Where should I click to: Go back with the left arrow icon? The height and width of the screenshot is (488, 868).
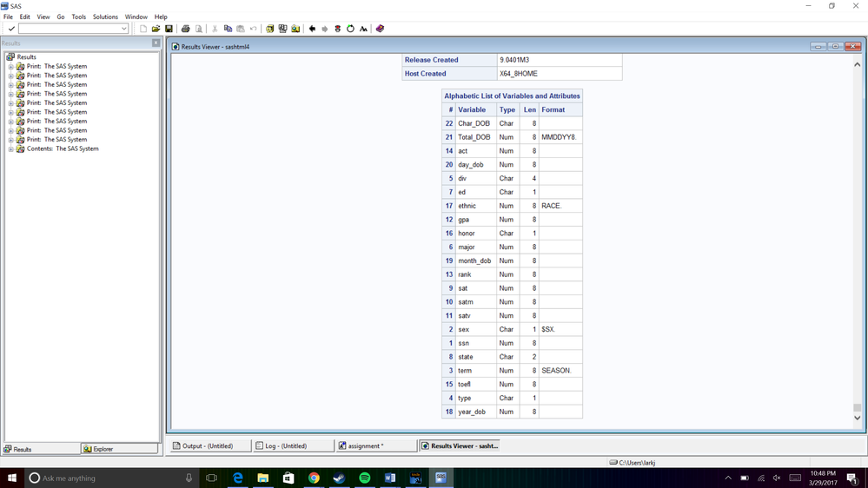pyautogui.click(x=312, y=29)
